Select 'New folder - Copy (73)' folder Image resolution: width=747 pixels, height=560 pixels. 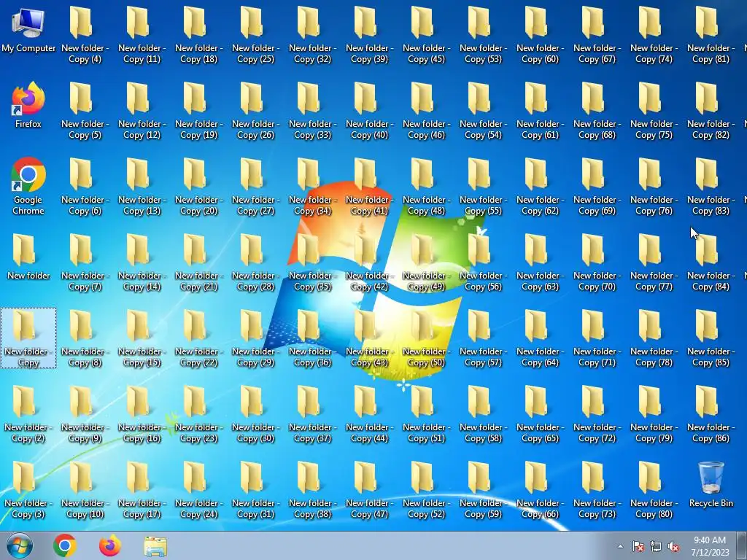[x=597, y=490]
